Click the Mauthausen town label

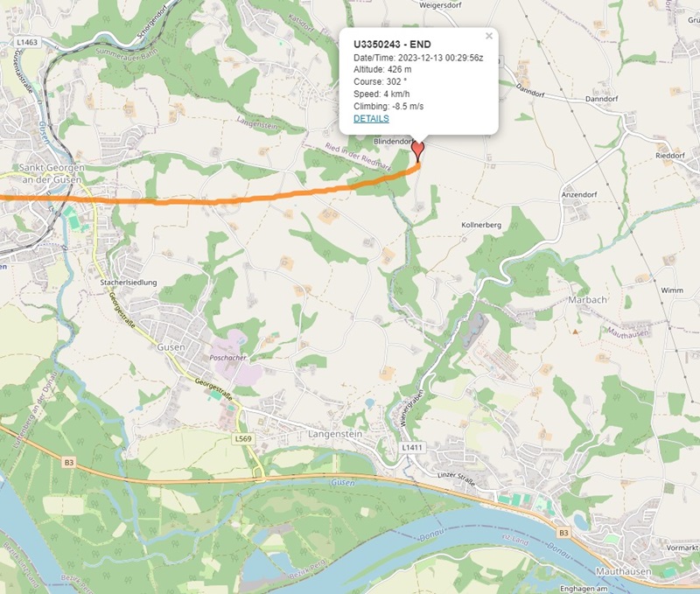pyautogui.click(x=623, y=571)
